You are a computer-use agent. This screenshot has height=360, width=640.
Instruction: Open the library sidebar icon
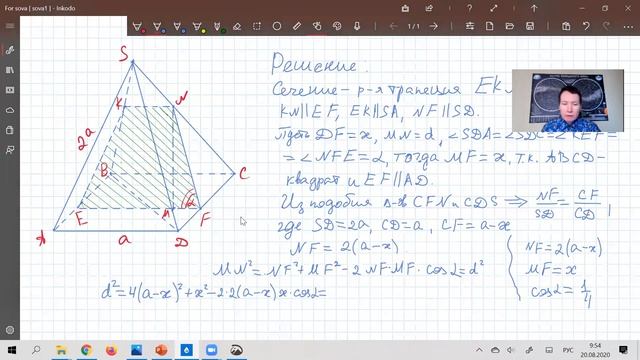coord(10,70)
